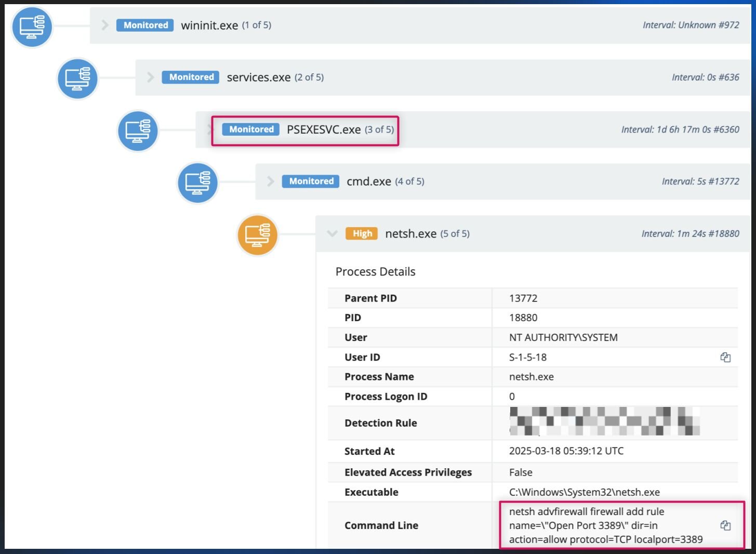
Task: Click the Detection Rule field label
Action: (381, 423)
